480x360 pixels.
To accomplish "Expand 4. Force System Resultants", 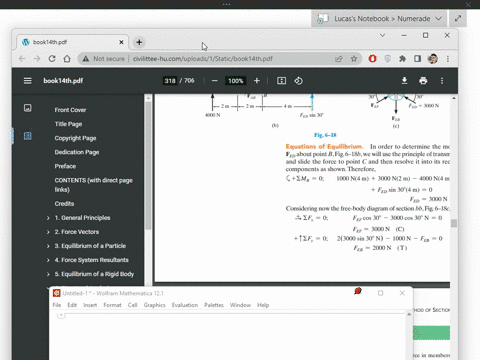I will coord(48,260).
